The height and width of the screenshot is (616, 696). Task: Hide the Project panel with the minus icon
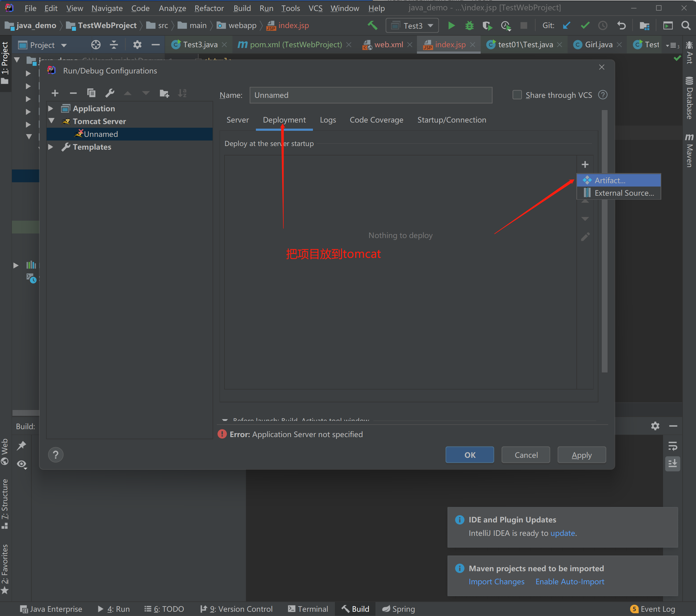point(155,45)
